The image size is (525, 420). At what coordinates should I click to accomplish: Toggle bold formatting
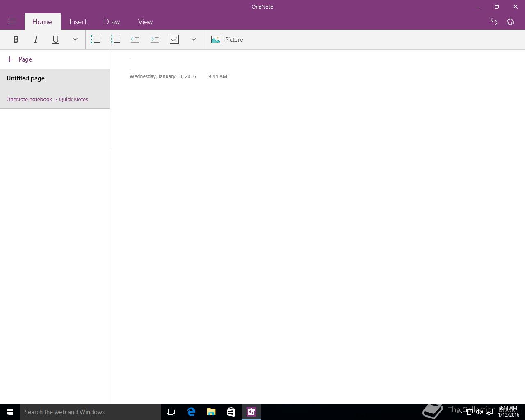[16, 39]
